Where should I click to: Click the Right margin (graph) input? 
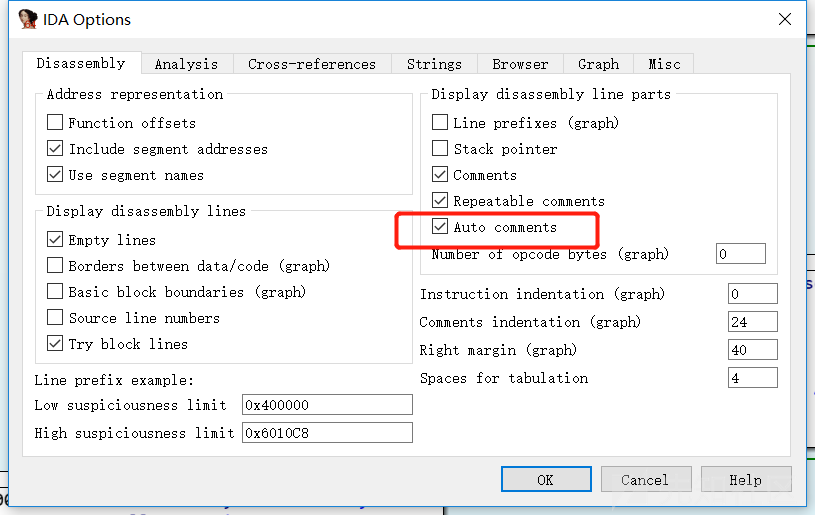[x=752, y=350]
